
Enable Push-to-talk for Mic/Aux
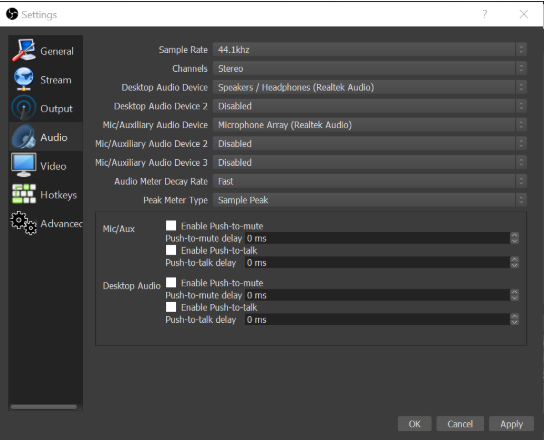(x=171, y=250)
